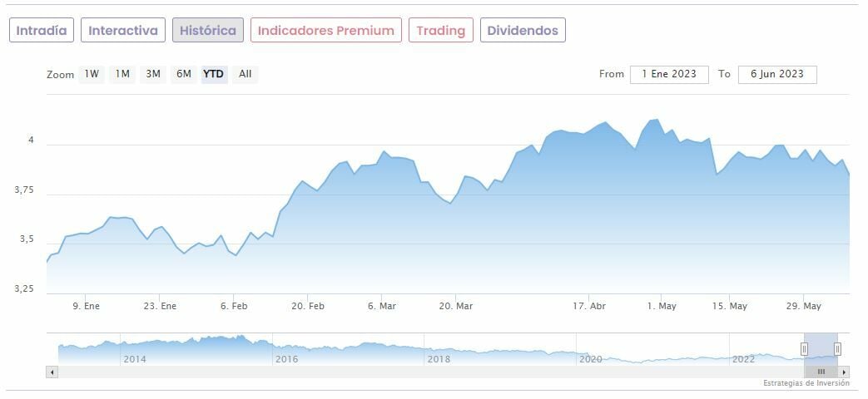
Task: Grab the right navigator range handle
Action: tap(837, 349)
